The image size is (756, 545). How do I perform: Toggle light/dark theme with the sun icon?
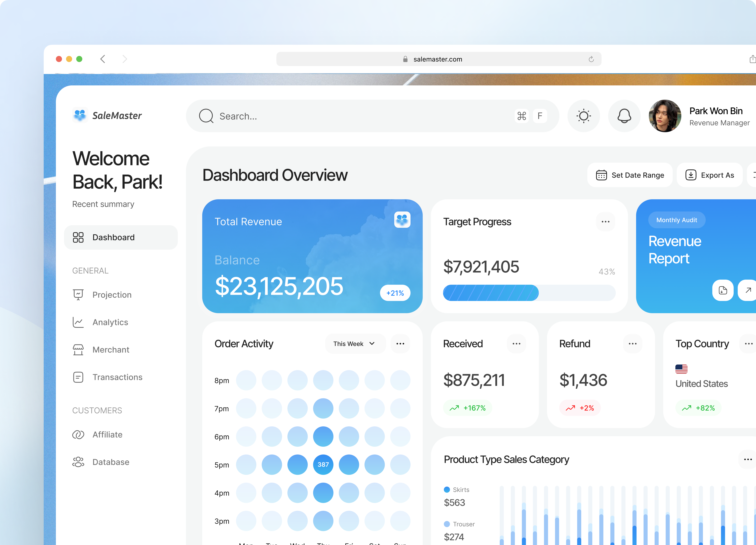click(584, 116)
